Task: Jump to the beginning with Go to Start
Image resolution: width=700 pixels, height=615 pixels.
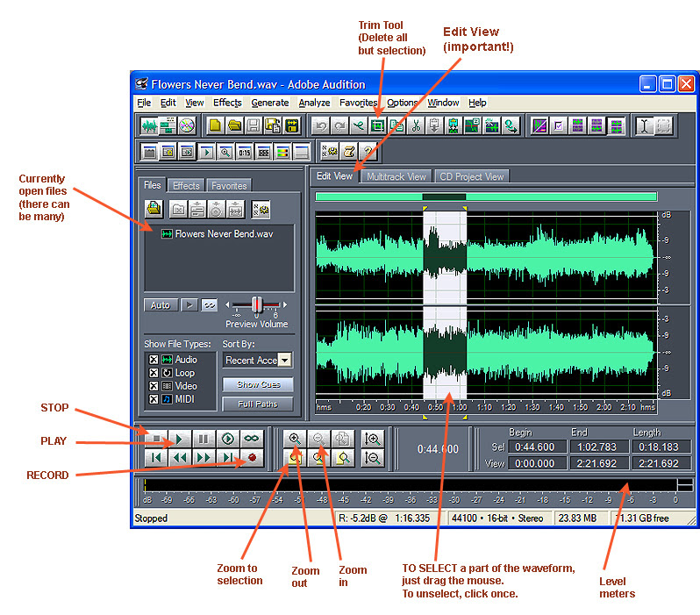Action: [156, 458]
